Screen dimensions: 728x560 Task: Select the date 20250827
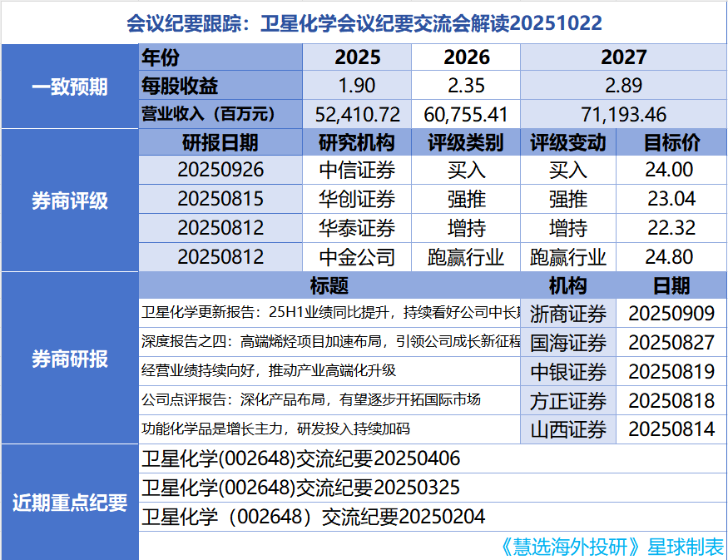pos(671,343)
